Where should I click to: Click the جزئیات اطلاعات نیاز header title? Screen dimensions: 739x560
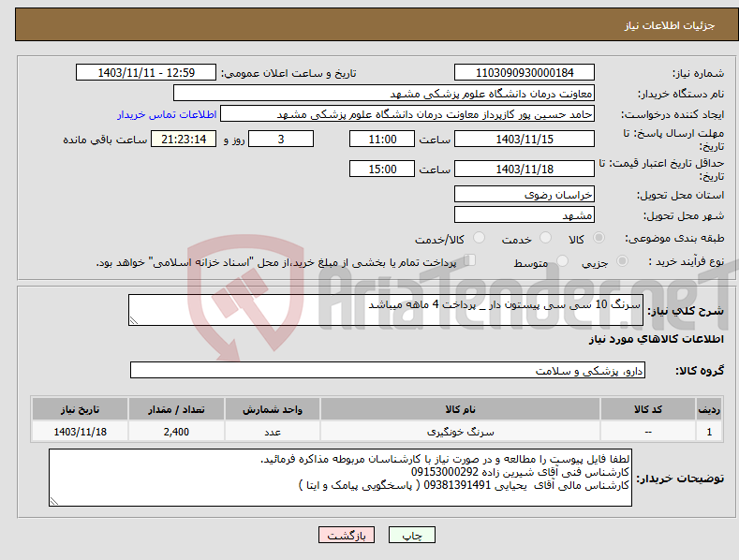(x=670, y=25)
